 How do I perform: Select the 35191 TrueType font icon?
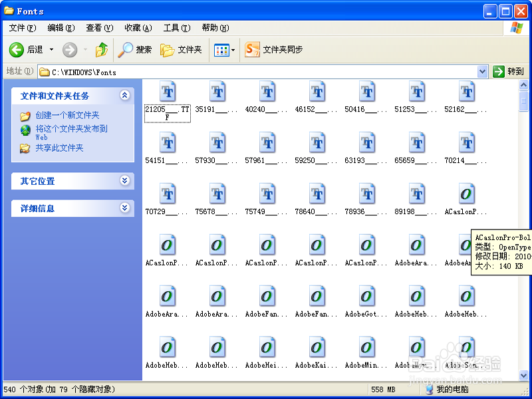tap(217, 92)
